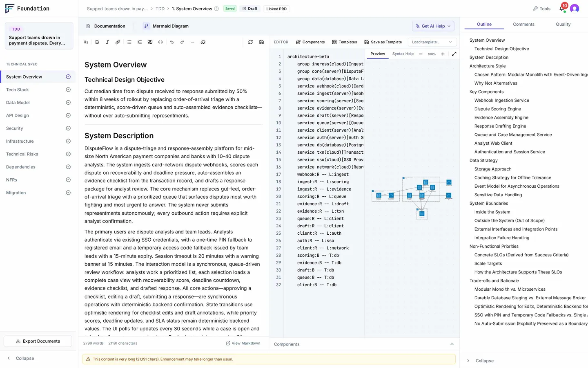Switch to the Comments tab
588x368 pixels.
click(x=523, y=25)
